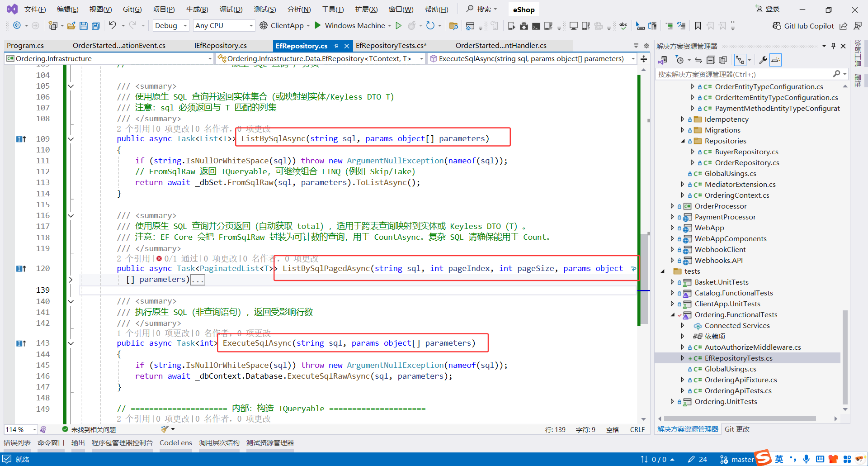Switch to the Git 更改 tab
This screenshot has width=868, height=466.
(737, 429)
